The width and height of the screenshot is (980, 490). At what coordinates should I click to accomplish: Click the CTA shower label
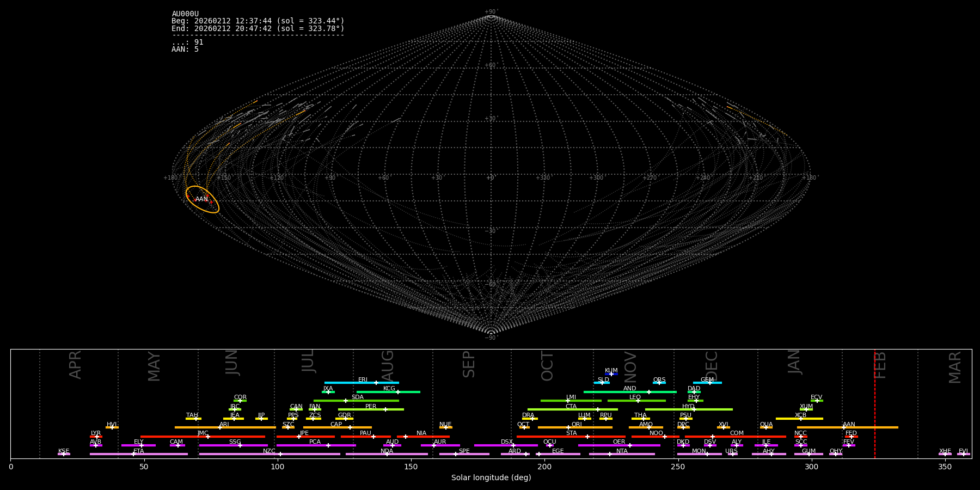tap(571, 407)
